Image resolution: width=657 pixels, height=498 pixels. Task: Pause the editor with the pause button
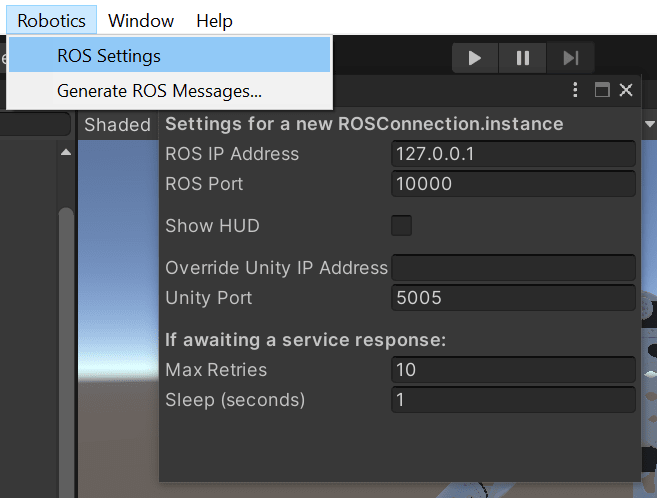pos(522,58)
